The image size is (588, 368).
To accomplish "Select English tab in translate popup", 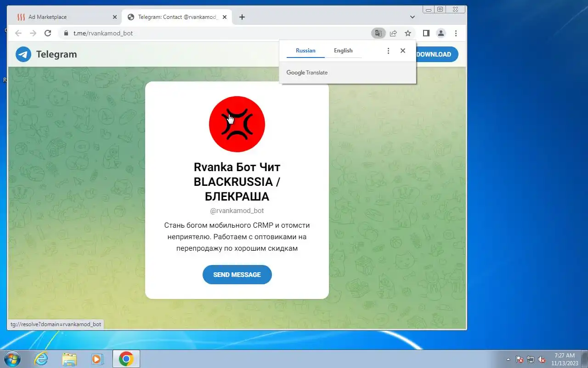I will [343, 51].
